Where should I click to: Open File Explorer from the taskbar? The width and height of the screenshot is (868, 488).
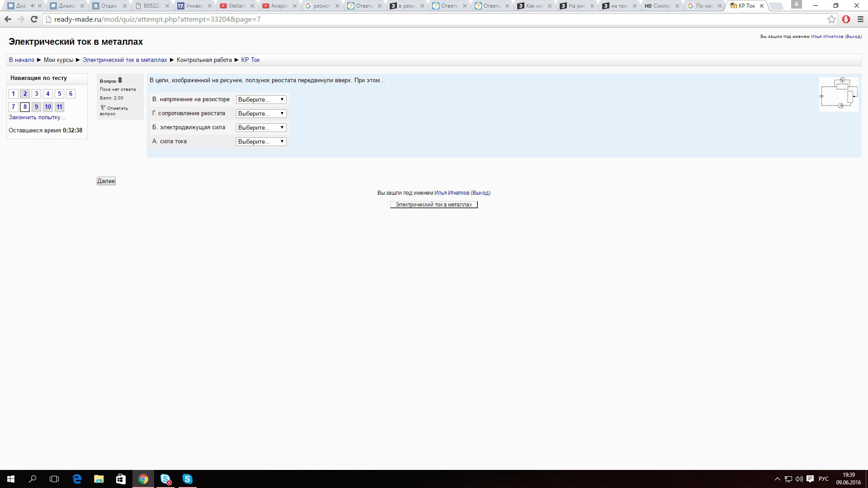point(99,479)
